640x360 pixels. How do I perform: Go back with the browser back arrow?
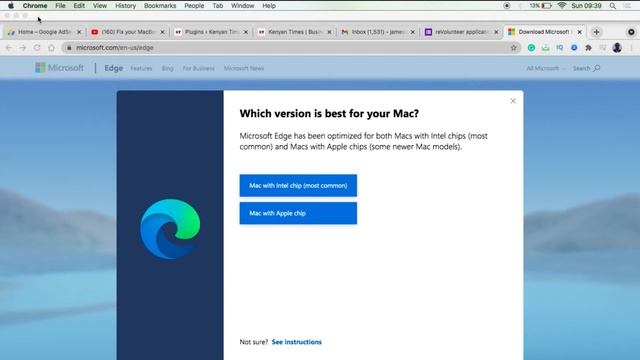[x=9, y=48]
